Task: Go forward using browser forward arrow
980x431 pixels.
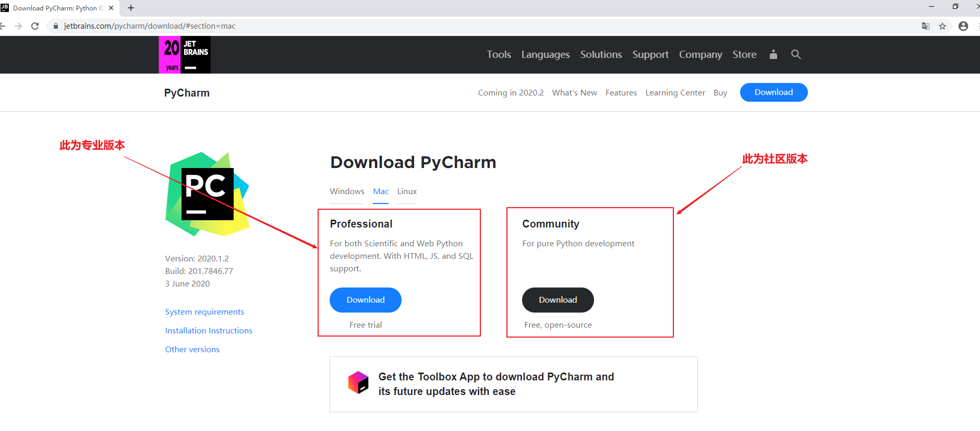Action: [18, 26]
